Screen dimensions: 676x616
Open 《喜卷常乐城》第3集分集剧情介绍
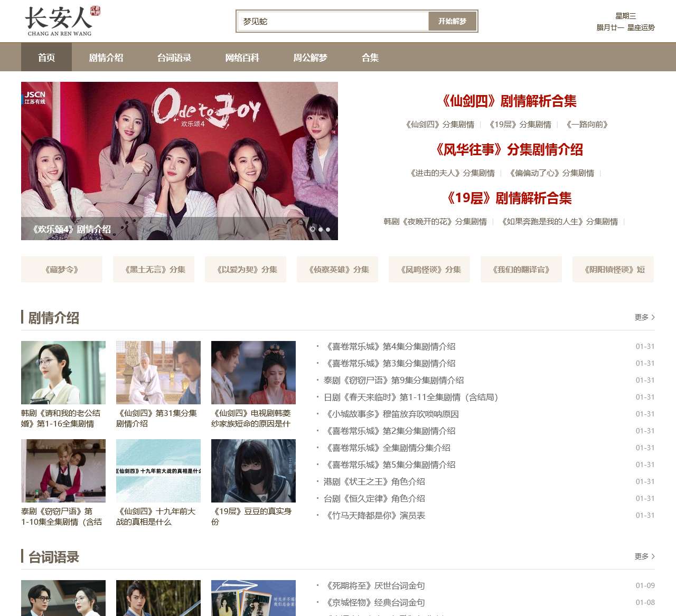(390, 363)
